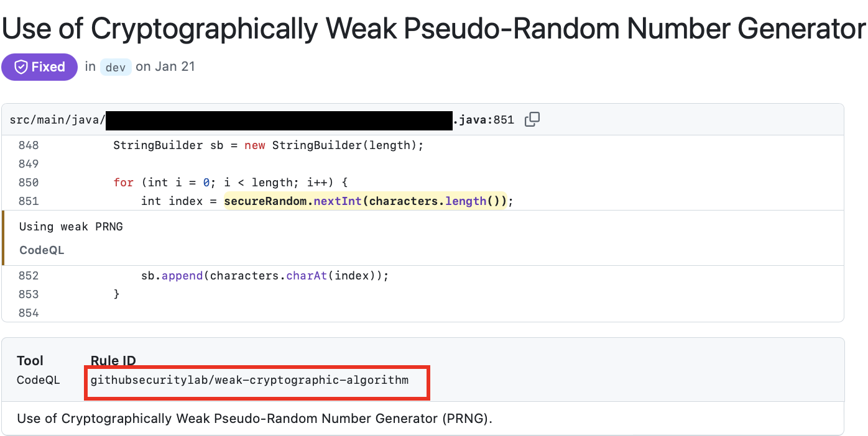Click the highlighted secureRandom.nextInt code

(366, 201)
